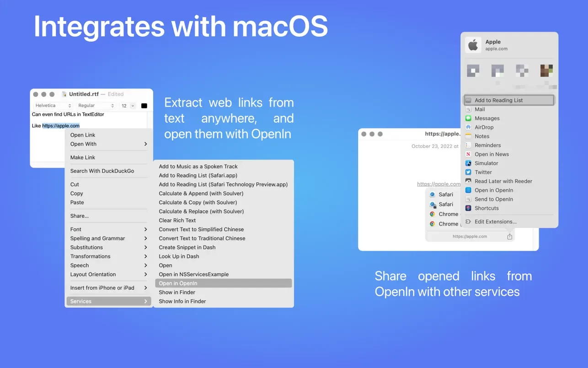Click the Simulator icon in share menu
588x368 pixels.
(x=468, y=163)
